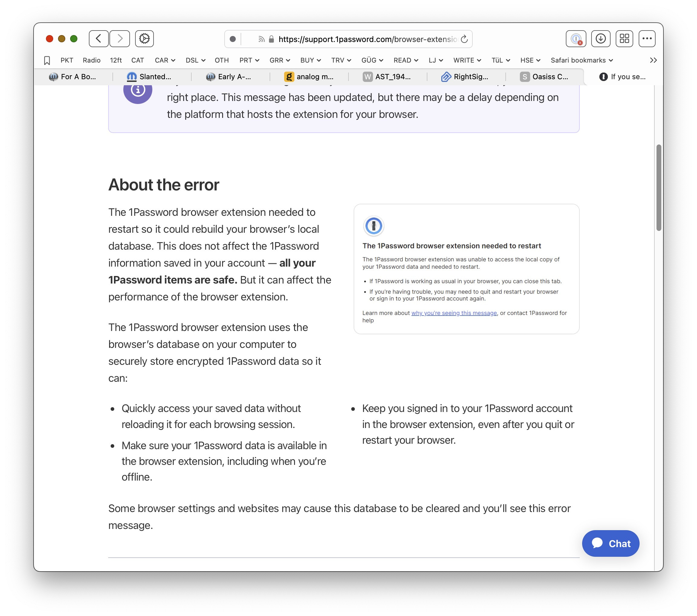This screenshot has height=616, width=697.
Task: Follow 'why you're seeing this message' link
Action: tap(454, 313)
